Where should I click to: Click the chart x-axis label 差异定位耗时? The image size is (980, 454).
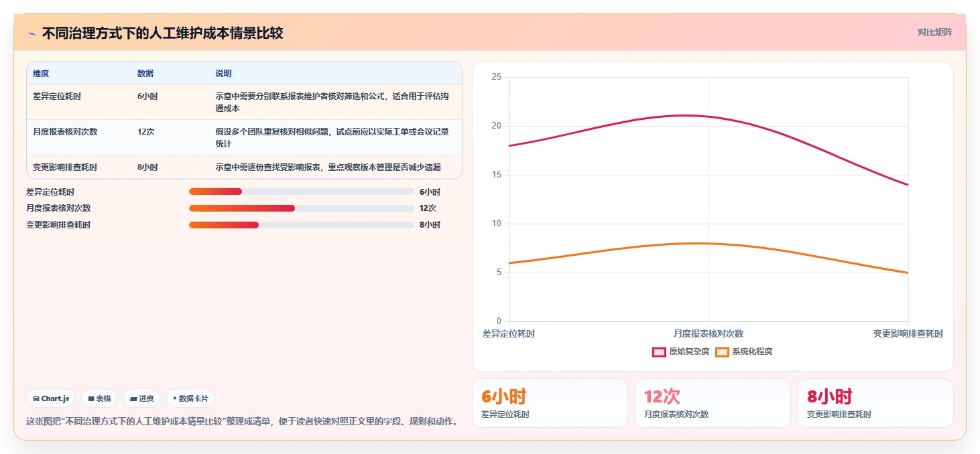pos(509,333)
